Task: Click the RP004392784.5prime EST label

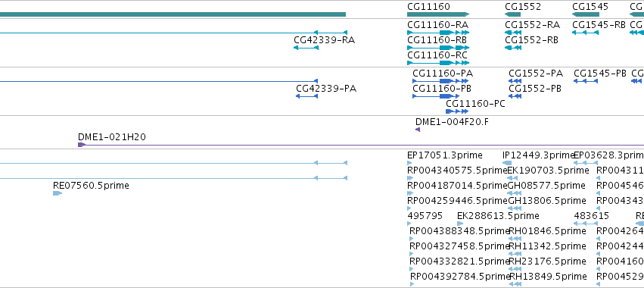Action: pyautogui.click(x=459, y=277)
